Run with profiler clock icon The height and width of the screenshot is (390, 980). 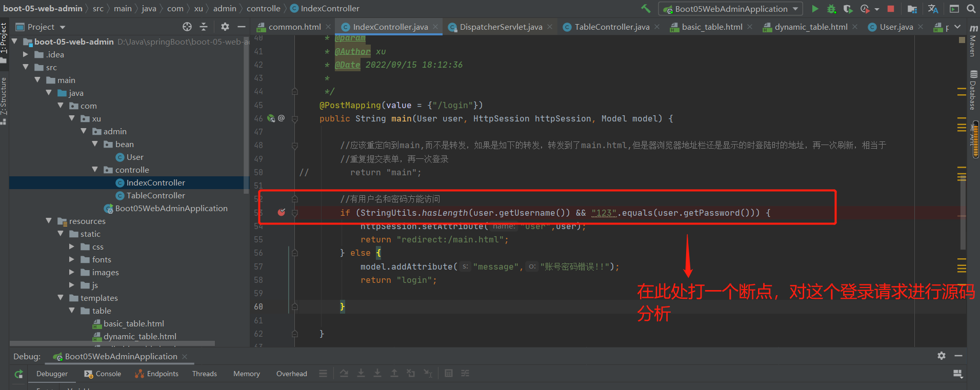tap(865, 9)
